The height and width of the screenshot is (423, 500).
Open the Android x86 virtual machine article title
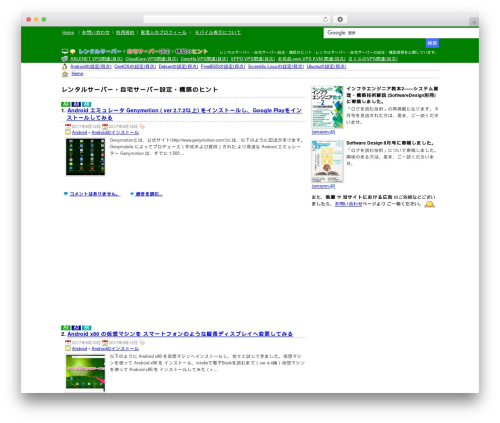pyautogui.click(x=180, y=334)
